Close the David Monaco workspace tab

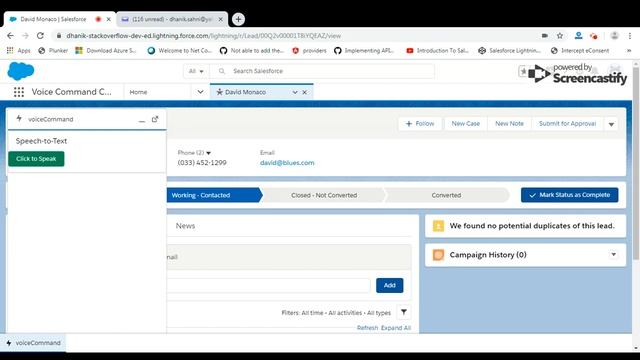pyautogui.click(x=304, y=92)
